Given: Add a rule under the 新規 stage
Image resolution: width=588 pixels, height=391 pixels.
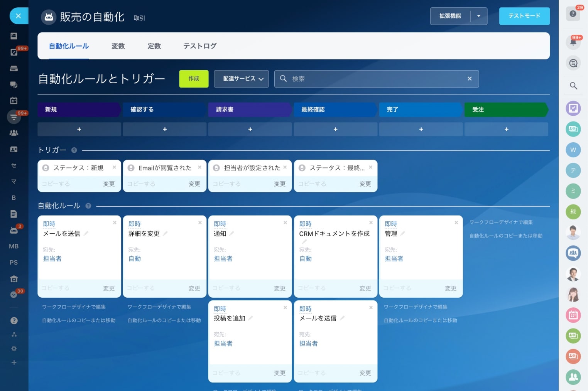Looking at the screenshot, I should tap(79, 129).
